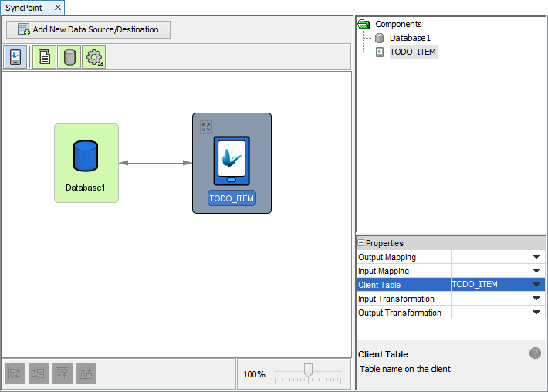
Task: Select Database1 in the Components tree
Action: coord(409,38)
